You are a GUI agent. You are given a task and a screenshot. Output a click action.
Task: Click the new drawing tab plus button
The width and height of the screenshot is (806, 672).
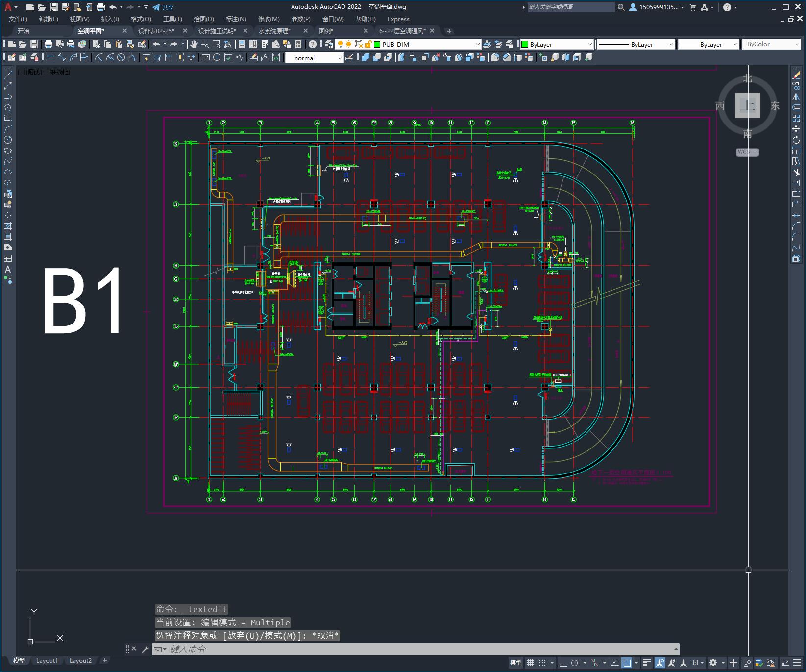[x=449, y=31]
